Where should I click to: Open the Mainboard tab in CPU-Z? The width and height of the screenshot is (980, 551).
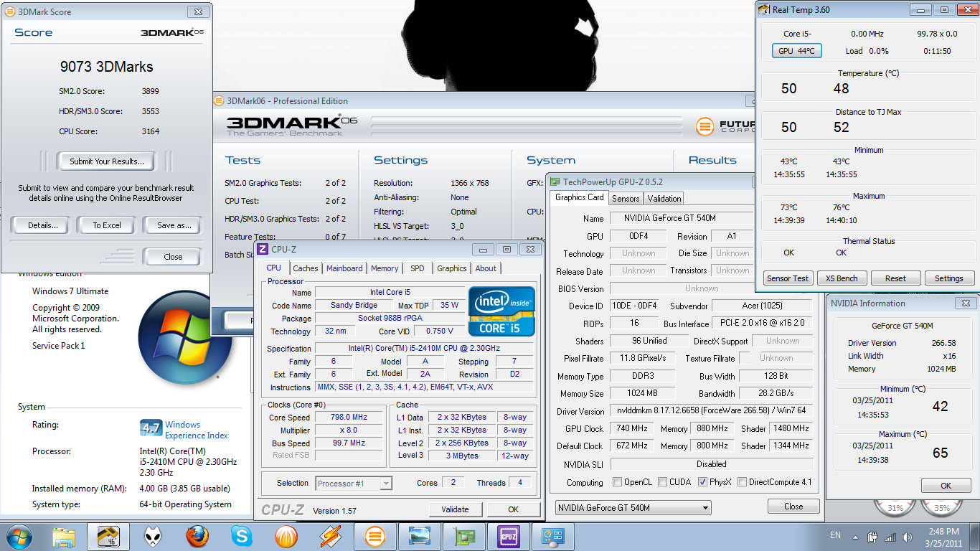coord(344,268)
